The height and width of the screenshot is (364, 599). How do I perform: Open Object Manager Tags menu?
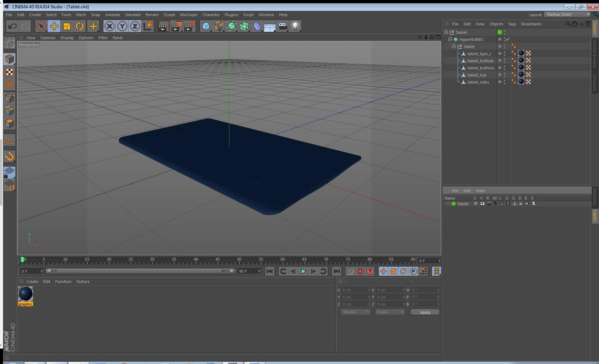512,24
